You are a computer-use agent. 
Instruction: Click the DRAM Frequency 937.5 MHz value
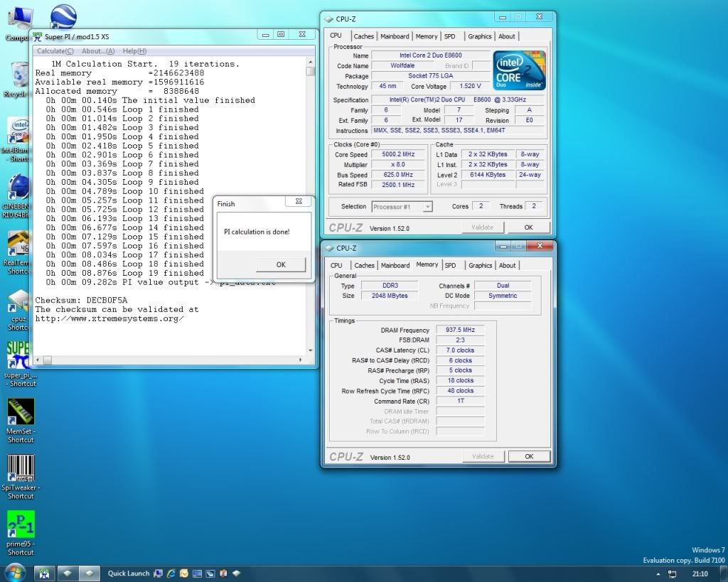point(460,330)
